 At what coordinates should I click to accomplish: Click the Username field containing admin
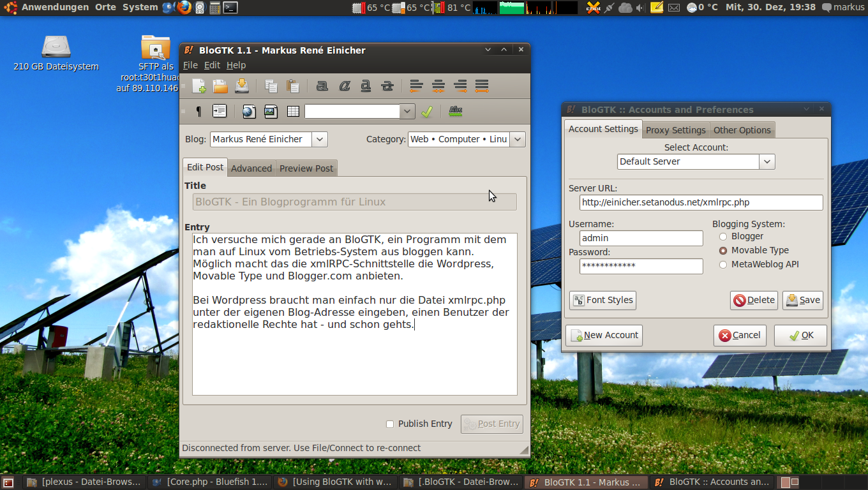(x=641, y=238)
